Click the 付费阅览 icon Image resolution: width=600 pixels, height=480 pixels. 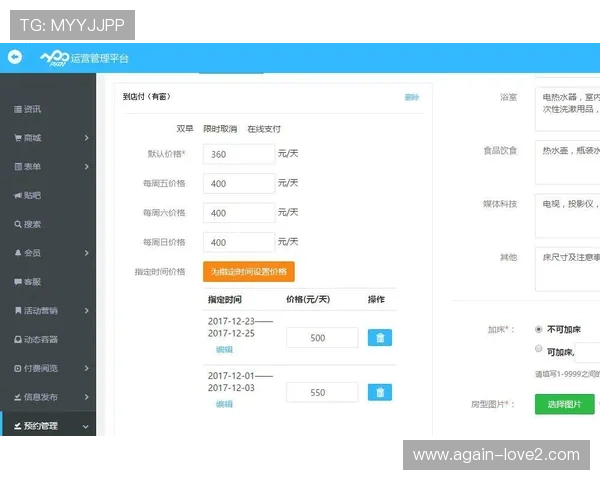tap(18, 368)
